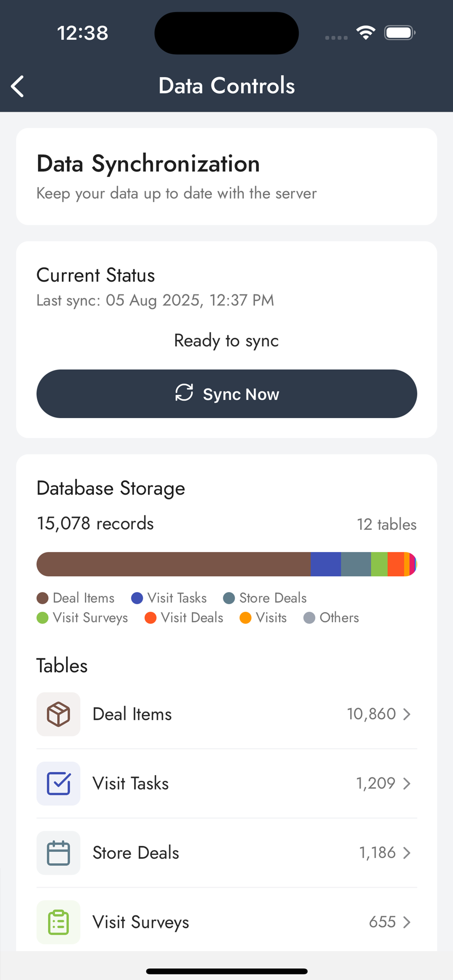
Task: Tap the home indicator bar
Action: [227, 971]
